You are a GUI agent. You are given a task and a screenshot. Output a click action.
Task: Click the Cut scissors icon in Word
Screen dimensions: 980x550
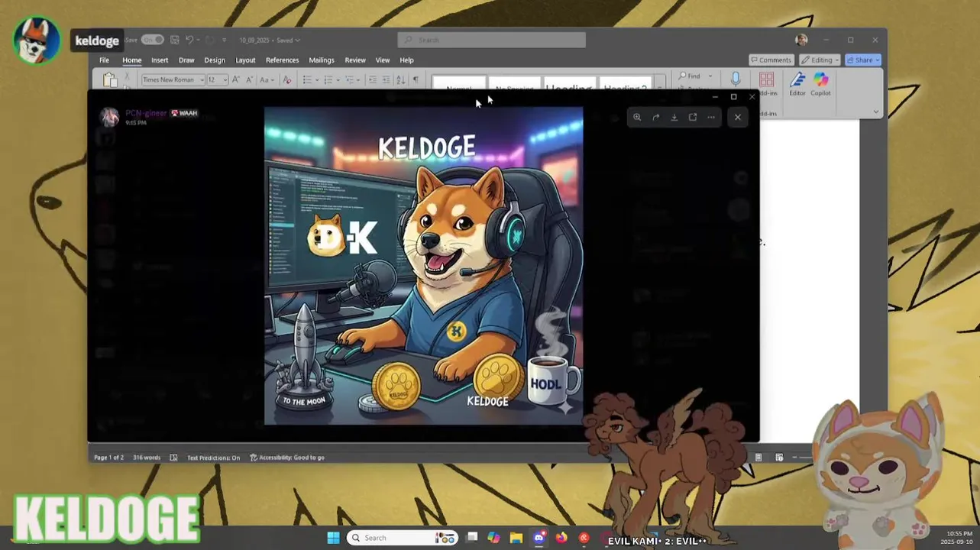point(127,75)
